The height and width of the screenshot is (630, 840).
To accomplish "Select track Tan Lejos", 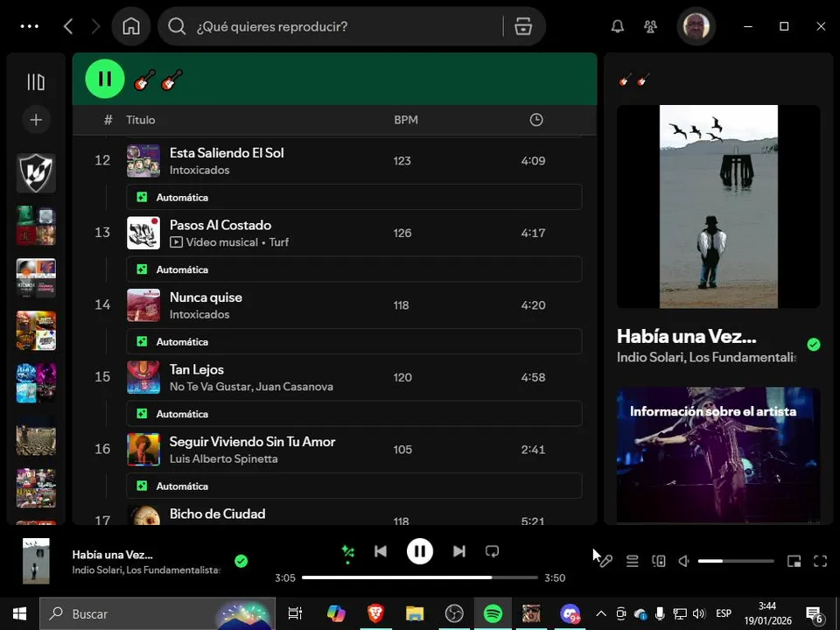I will coord(197,369).
